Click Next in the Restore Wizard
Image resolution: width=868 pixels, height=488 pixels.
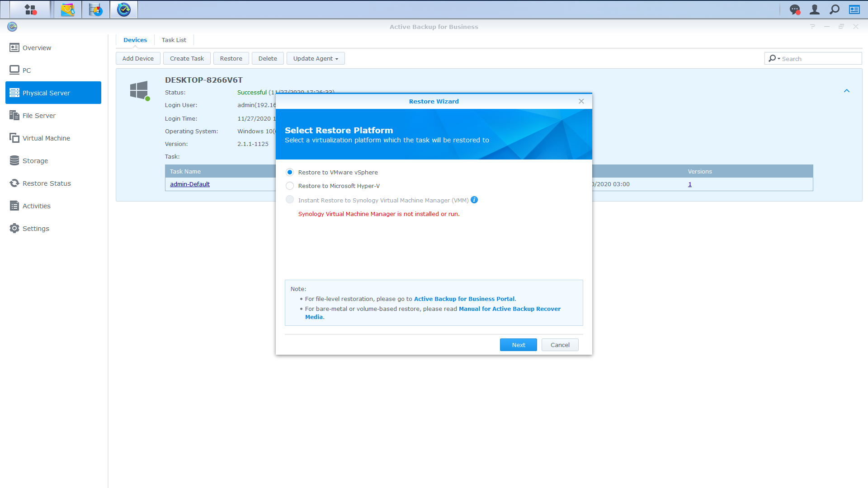pos(518,345)
